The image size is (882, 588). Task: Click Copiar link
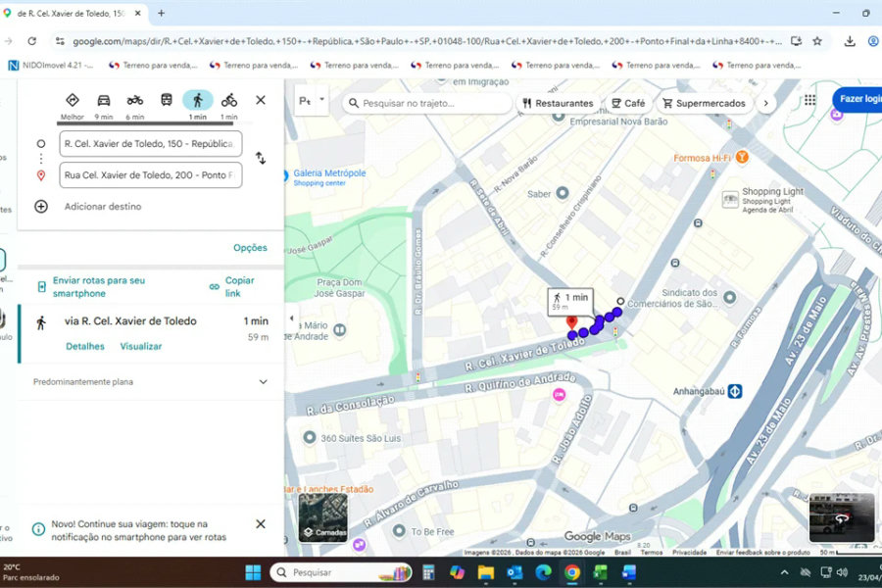[233, 286]
